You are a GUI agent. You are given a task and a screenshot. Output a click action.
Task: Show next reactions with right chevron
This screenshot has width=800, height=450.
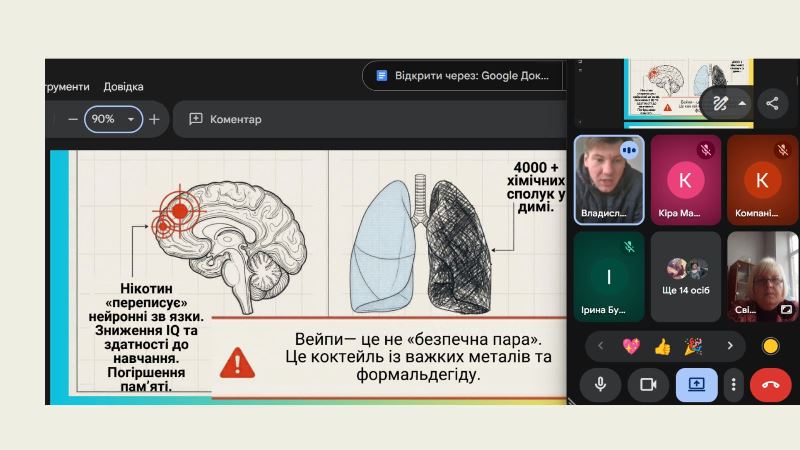[x=730, y=346]
